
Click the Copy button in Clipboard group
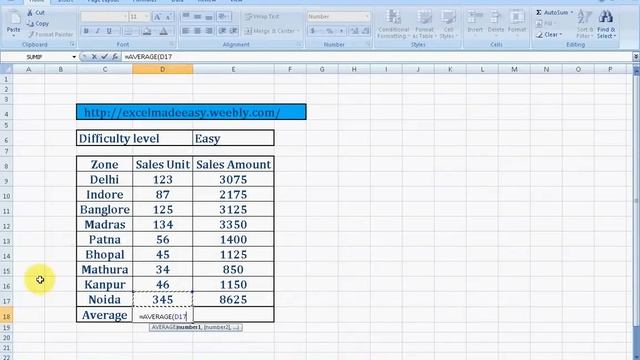click(38, 24)
